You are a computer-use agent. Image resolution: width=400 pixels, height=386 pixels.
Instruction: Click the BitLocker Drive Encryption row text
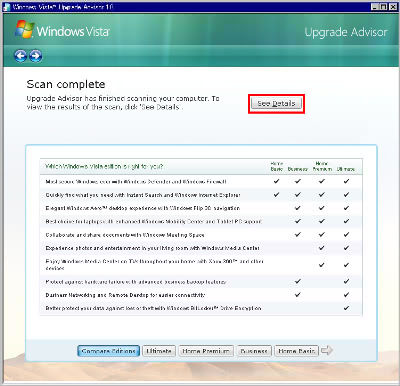point(153,308)
